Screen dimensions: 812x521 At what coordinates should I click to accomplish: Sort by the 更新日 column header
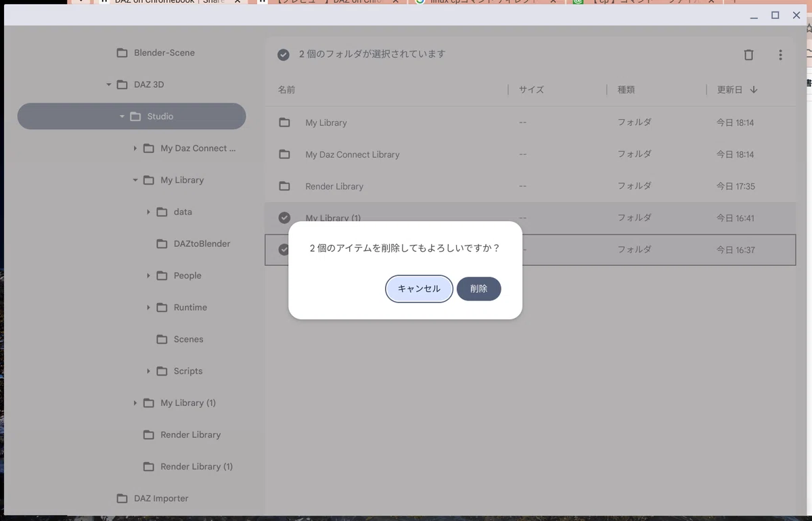point(729,89)
